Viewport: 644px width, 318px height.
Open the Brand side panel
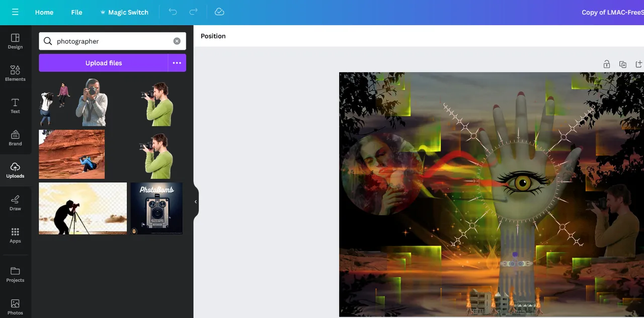pyautogui.click(x=15, y=138)
